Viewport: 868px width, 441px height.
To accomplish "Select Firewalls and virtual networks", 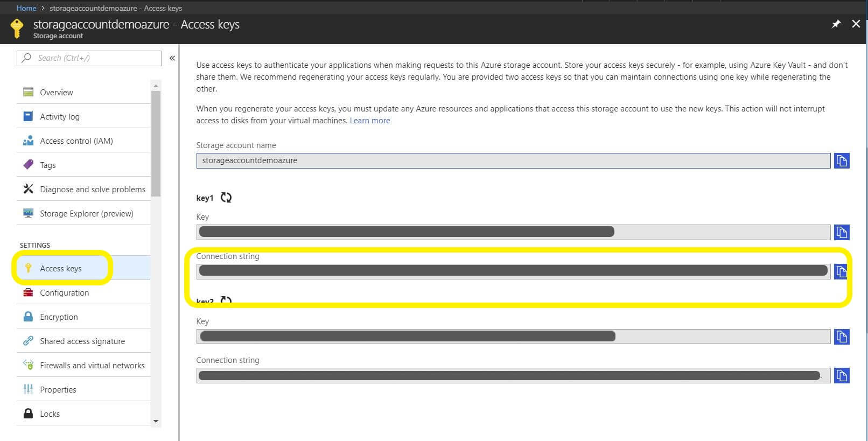I will 83,365.
